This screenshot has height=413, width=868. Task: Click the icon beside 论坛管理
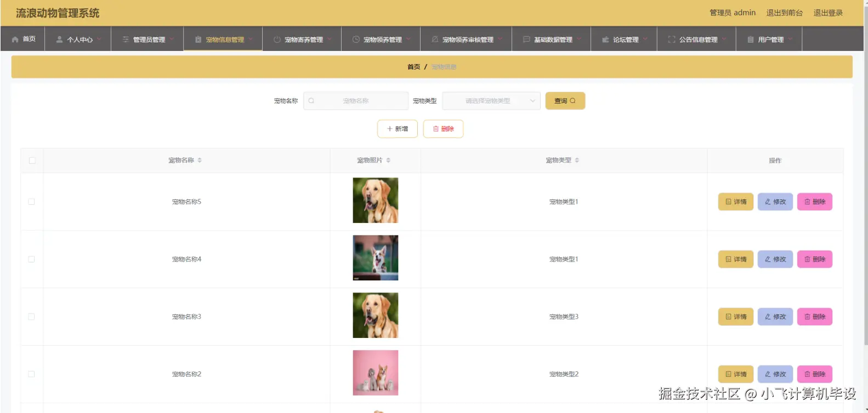[x=605, y=39]
